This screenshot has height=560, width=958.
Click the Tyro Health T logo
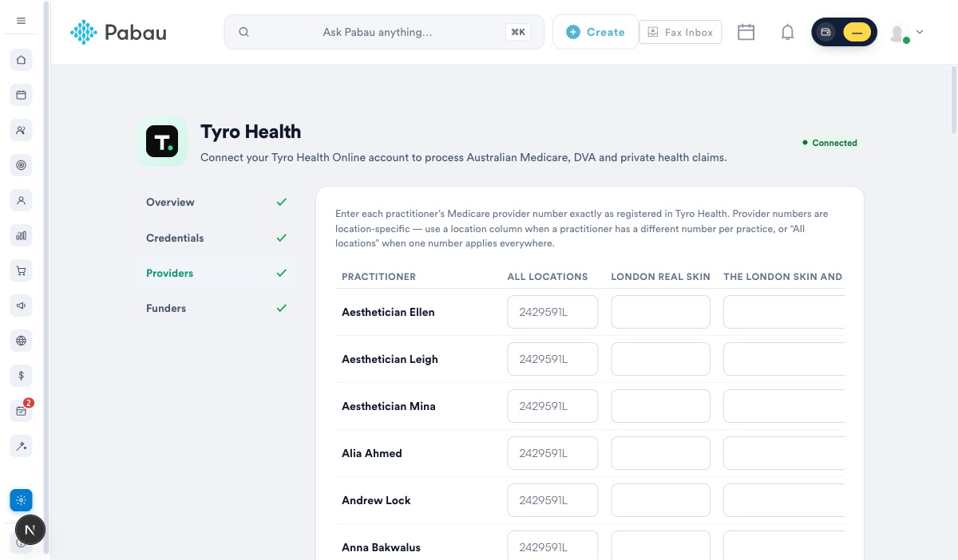[162, 142]
